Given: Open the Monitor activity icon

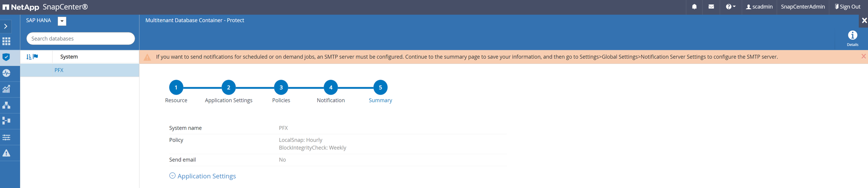Looking at the screenshot, I should pyautogui.click(x=6, y=73).
